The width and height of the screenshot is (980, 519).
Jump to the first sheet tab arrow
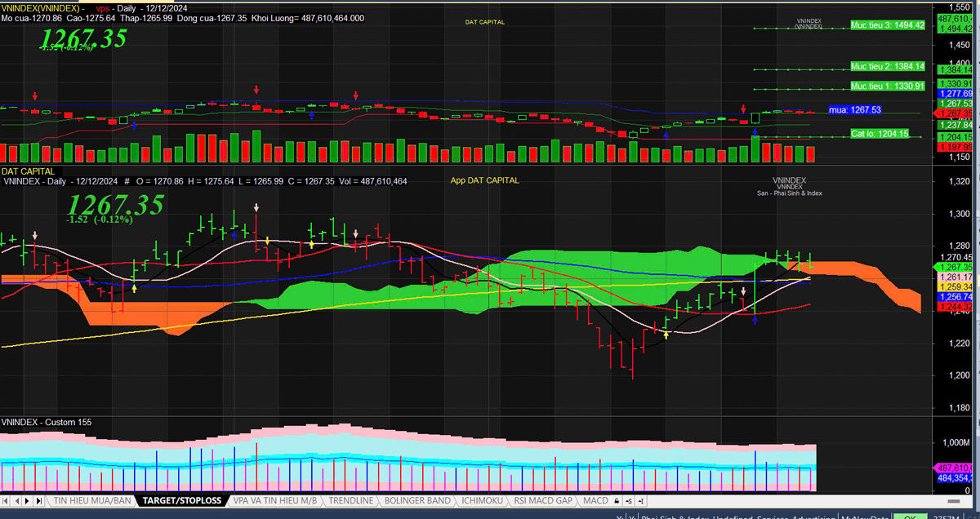[7, 500]
